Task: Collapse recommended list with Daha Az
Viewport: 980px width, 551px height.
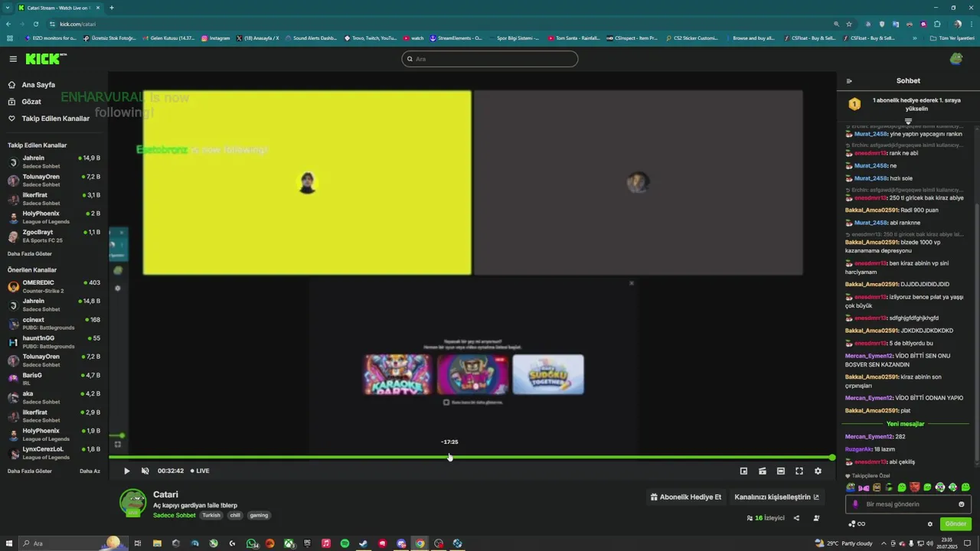Action: pyautogui.click(x=90, y=471)
